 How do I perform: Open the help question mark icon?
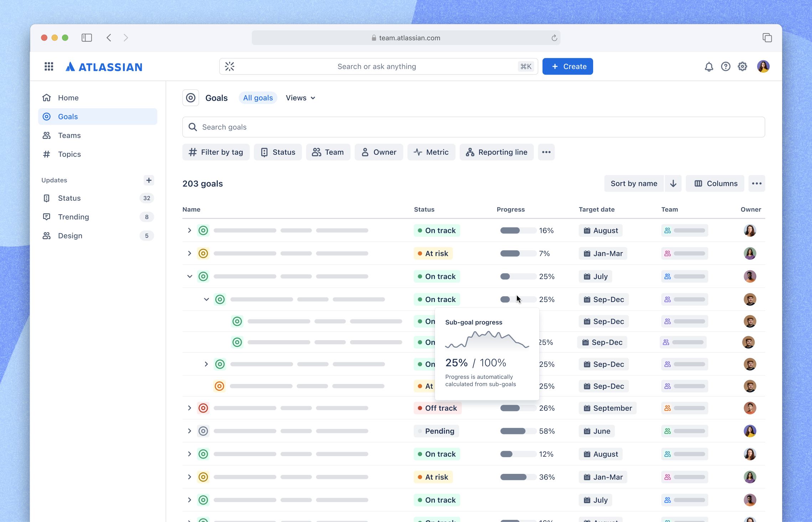tap(725, 66)
